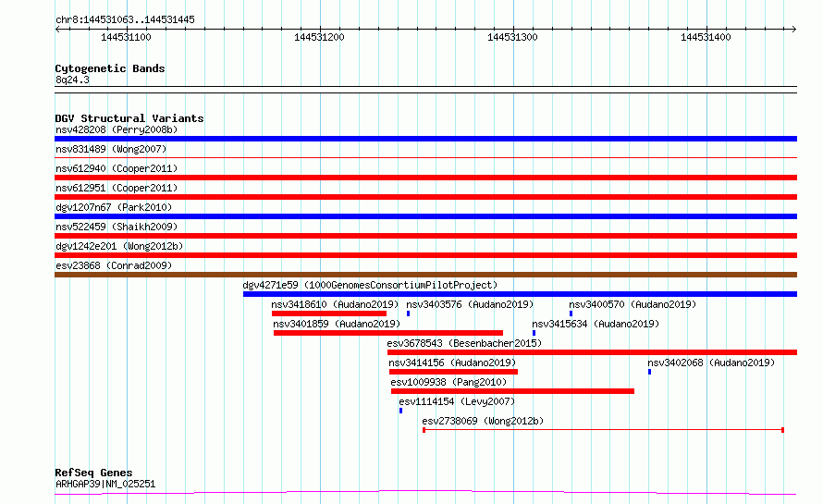
Task: Open nsv522459 (Shaikh2009) label
Action: (117, 227)
